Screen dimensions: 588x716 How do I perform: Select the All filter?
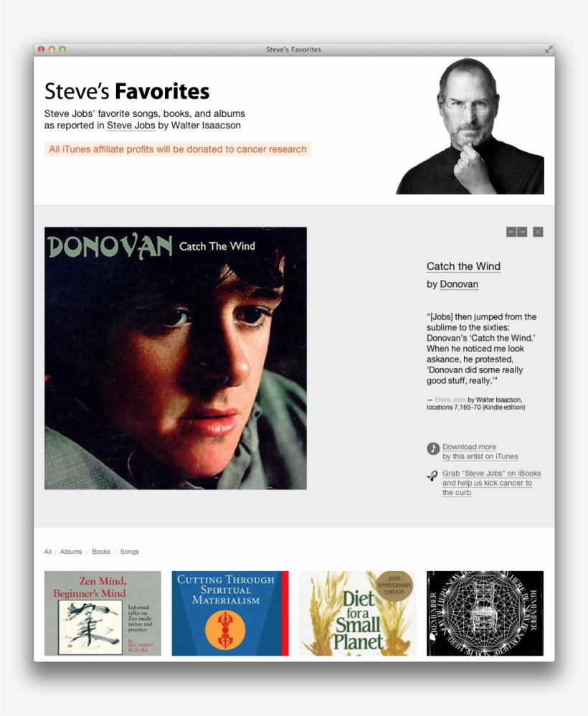point(48,552)
